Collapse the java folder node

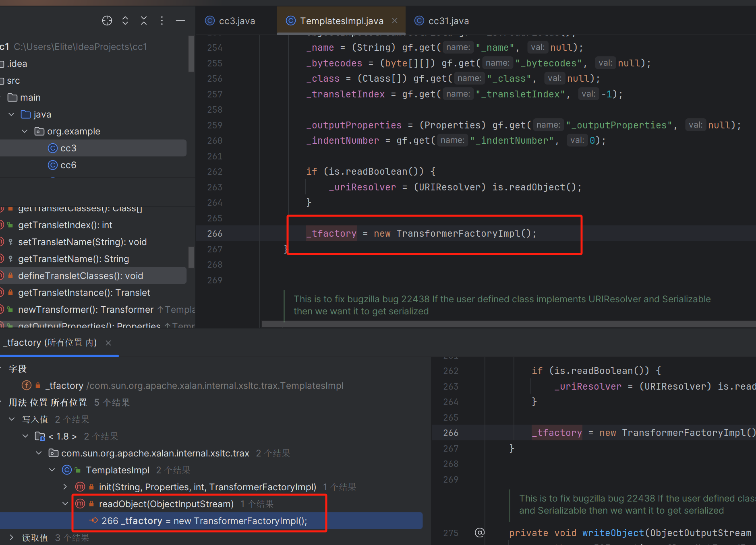pyautogui.click(x=11, y=114)
